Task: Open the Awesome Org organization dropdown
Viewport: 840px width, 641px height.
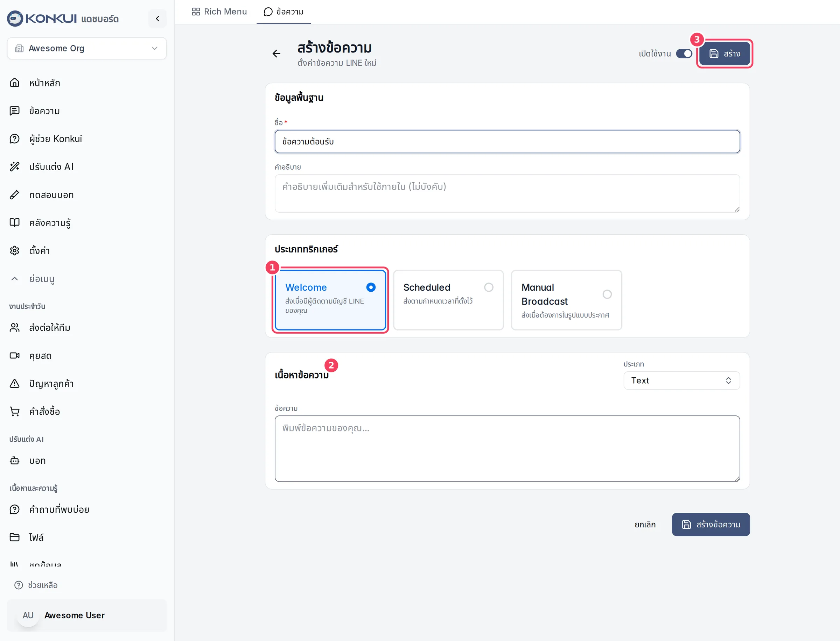Action: [87, 48]
